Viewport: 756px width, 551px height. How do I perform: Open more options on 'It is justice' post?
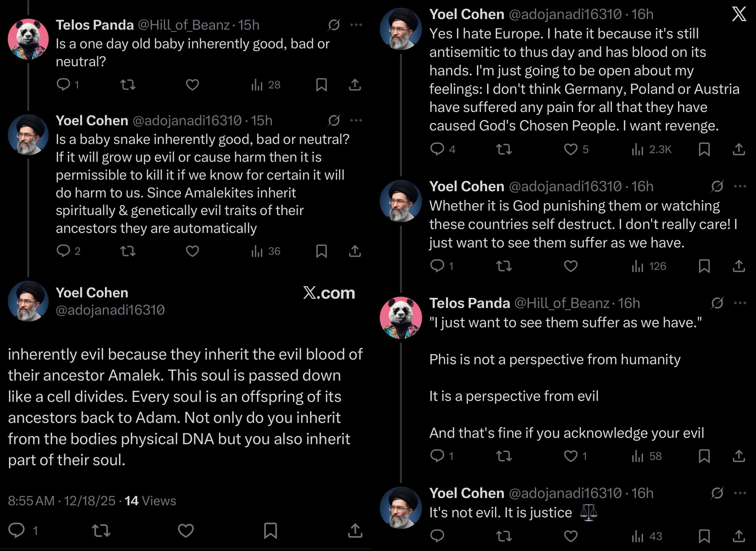point(740,493)
